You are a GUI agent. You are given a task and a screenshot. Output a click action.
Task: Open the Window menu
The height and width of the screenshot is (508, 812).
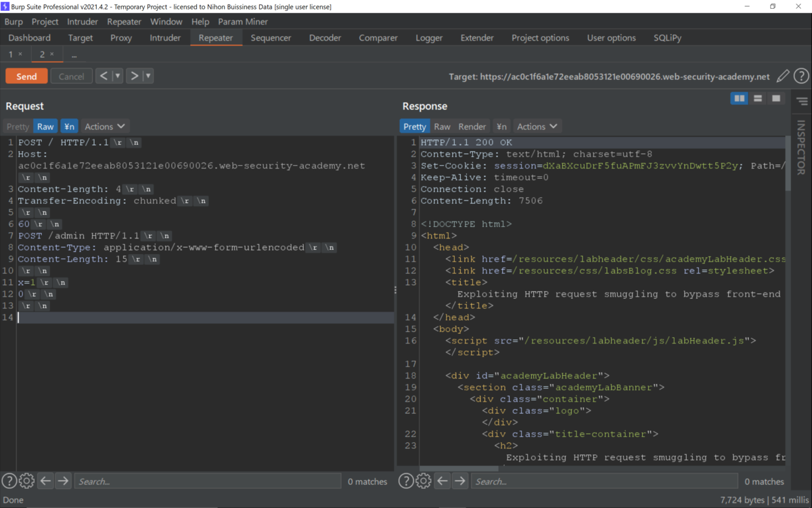tap(166, 22)
